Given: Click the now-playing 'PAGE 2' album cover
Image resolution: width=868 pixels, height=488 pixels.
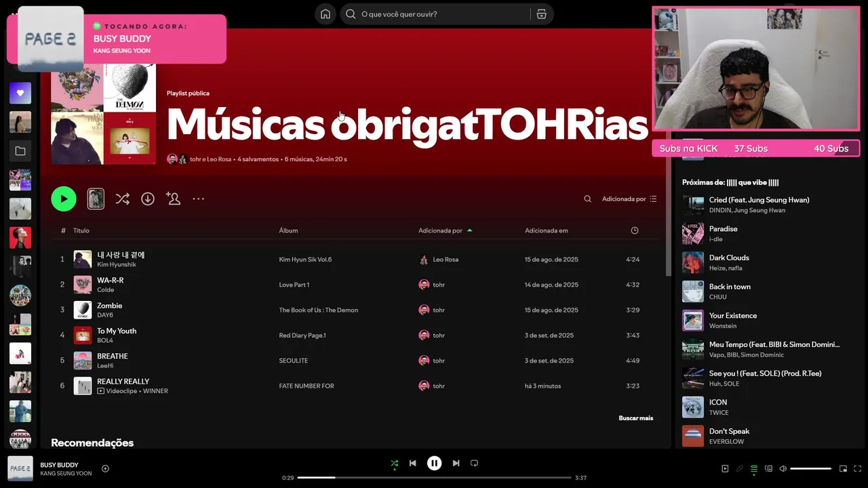Looking at the screenshot, I should (x=20, y=468).
